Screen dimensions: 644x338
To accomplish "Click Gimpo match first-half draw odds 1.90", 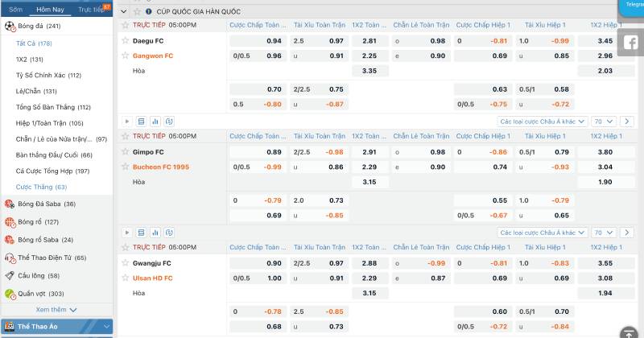I will (x=605, y=182).
